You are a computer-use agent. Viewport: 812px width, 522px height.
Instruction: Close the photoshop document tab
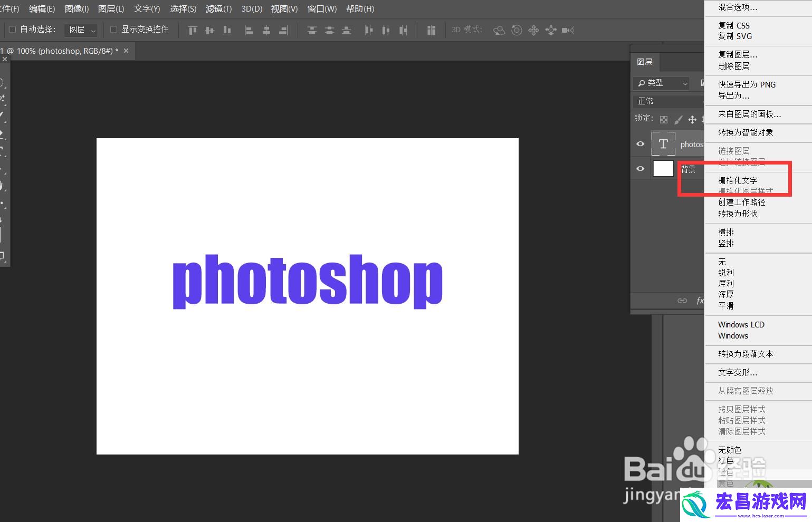(126, 51)
